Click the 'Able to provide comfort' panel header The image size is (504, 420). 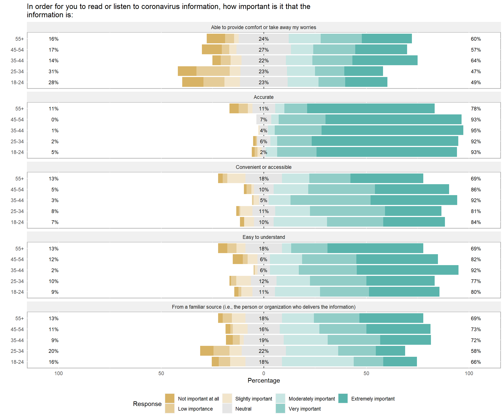click(x=264, y=27)
